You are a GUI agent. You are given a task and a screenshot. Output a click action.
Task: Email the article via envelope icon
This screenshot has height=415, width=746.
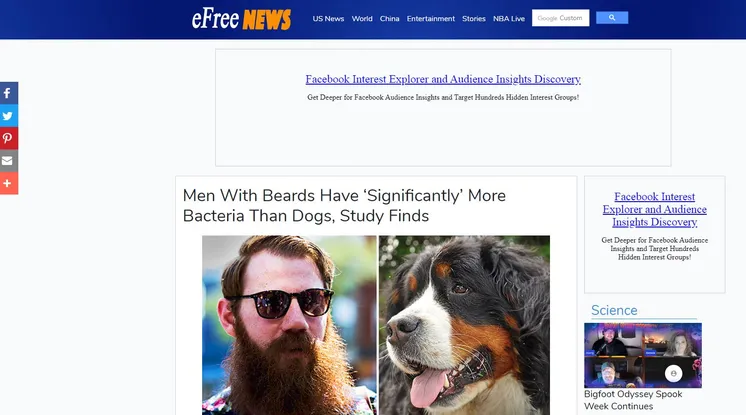coord(9,161)
